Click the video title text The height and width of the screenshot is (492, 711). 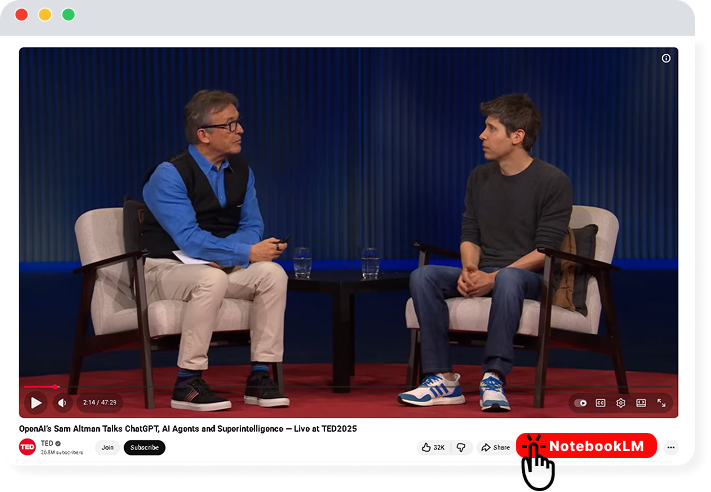(188, 429)
